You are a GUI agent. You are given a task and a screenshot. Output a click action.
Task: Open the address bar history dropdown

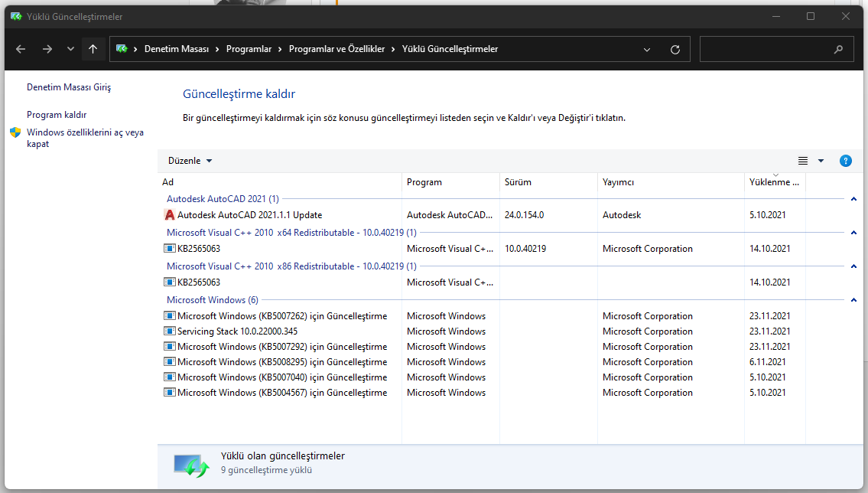[646, 49]
